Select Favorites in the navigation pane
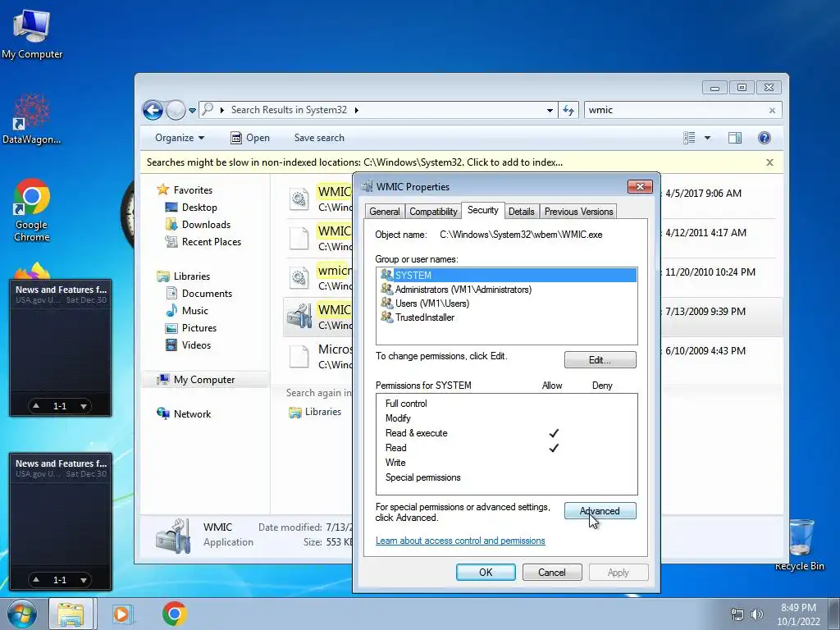Screen dimensions: 840x630 pyautogui.click(x=185, y=190)
